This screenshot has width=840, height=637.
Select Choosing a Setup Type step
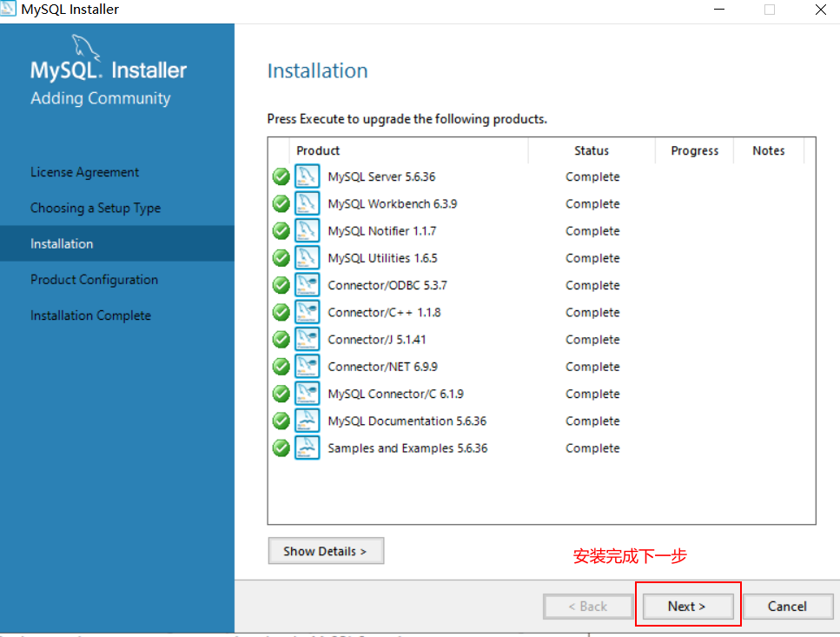click(97, 208)
